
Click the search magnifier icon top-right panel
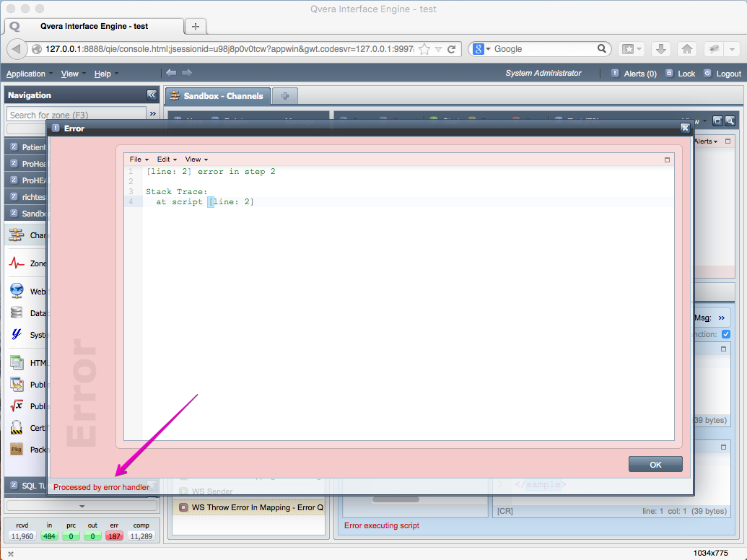point(730,121)
